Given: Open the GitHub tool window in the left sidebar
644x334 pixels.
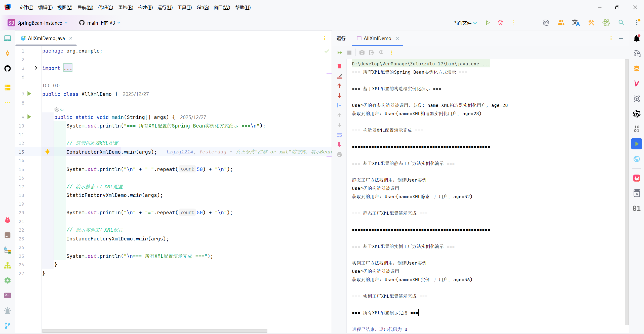Looking at the screenshot, I should (8, 68).
